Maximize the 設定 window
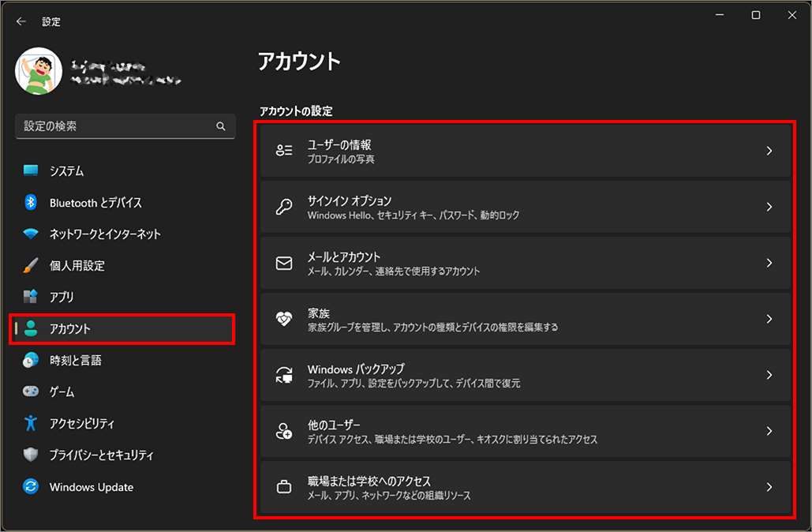The image size is (812, 532). click(x=755, y=15)
